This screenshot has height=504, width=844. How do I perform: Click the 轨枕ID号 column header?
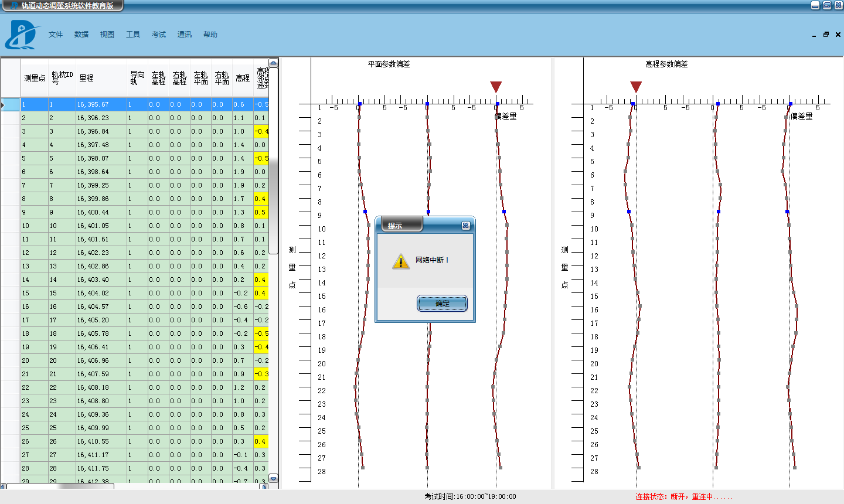click(x=62, y=78)
